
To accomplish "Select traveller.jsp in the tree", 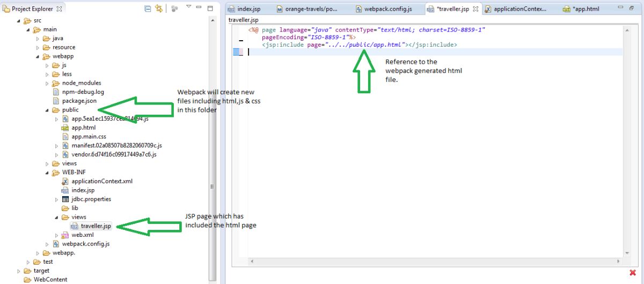I will [x=91, y=226].
